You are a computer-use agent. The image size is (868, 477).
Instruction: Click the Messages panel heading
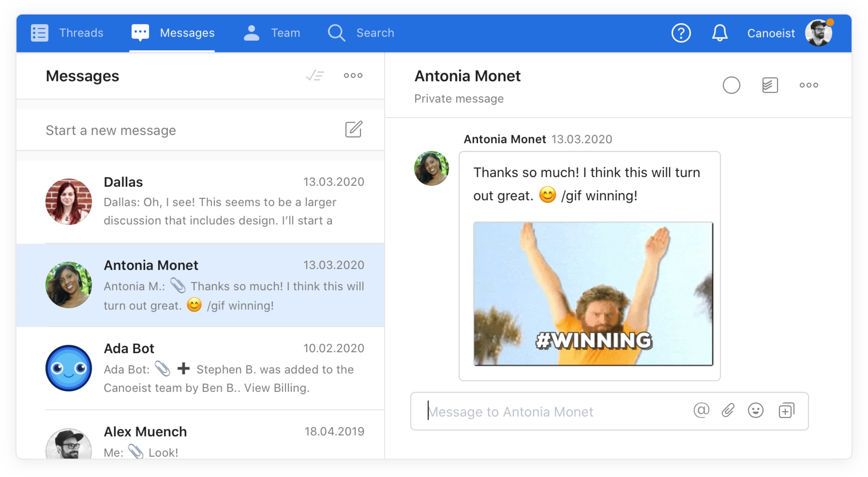[83, 76]
